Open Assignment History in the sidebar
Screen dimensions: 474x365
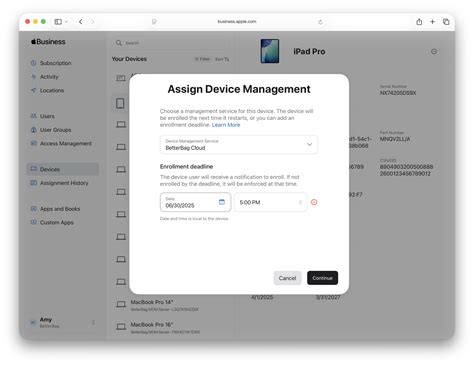pos(64,183)
